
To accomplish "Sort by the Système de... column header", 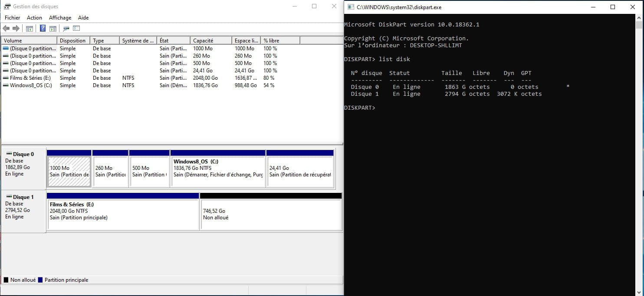I will click(x=138, y=41).
